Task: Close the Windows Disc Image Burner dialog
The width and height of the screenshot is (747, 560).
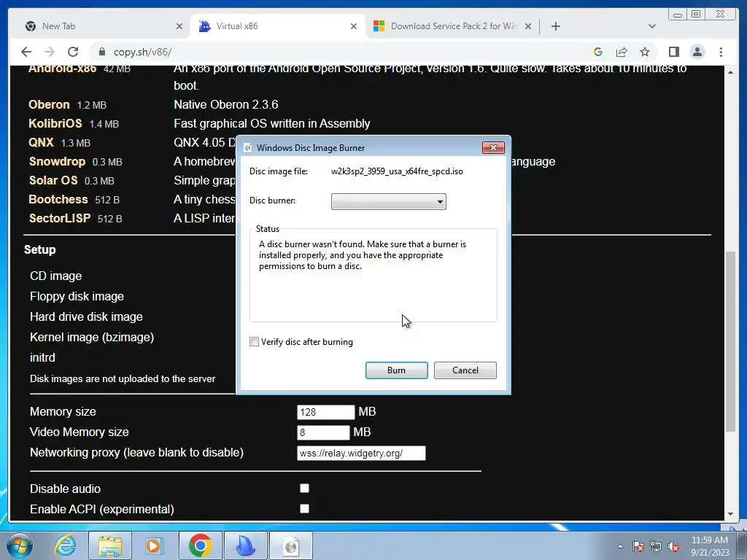Action: point(493,147)
